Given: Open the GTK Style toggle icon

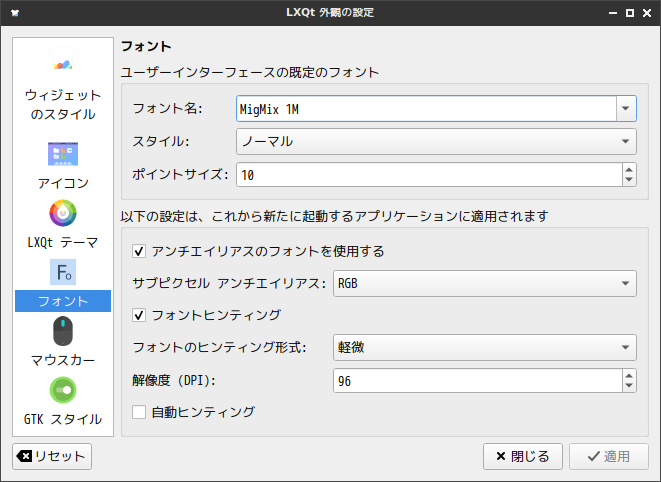Looking at the screenshot, I should pos(62,388).
